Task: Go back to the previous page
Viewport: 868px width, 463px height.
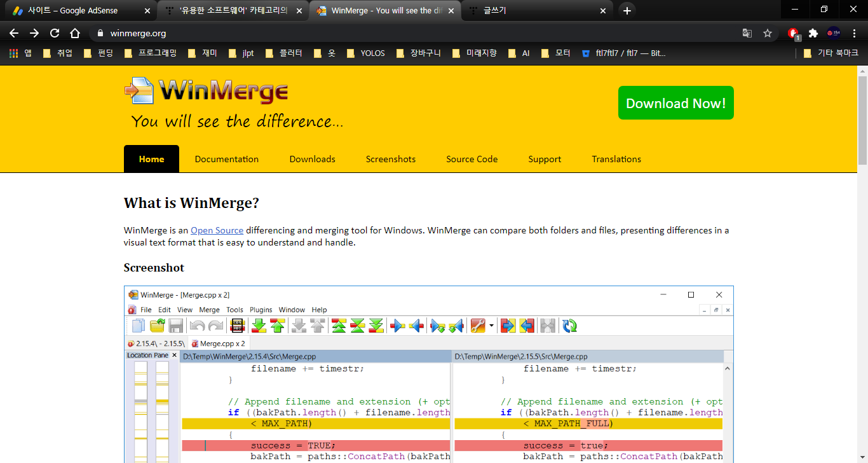Action: (x=14, y=33)
